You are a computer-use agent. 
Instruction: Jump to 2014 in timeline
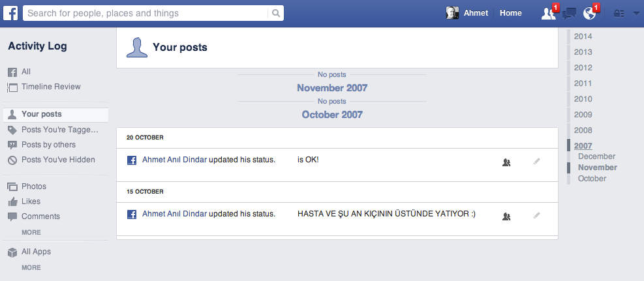[583, 37]
